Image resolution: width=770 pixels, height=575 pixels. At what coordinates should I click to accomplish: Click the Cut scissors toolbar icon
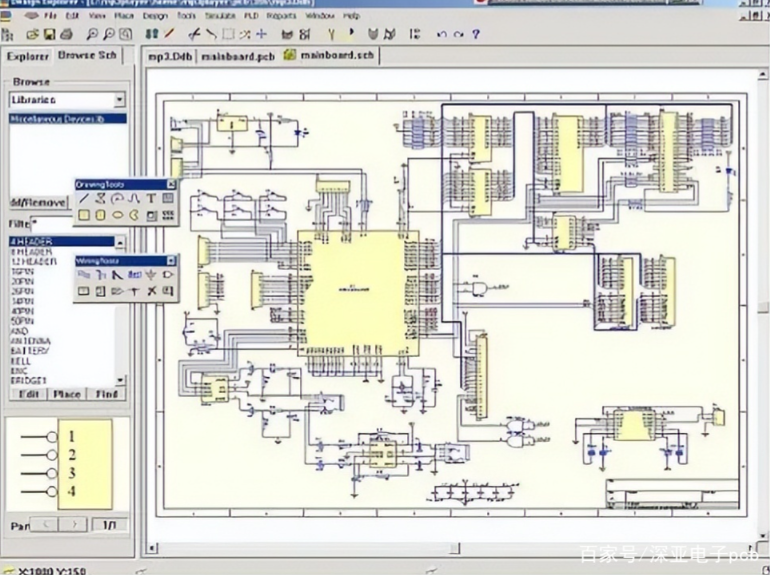coord(194,34)
